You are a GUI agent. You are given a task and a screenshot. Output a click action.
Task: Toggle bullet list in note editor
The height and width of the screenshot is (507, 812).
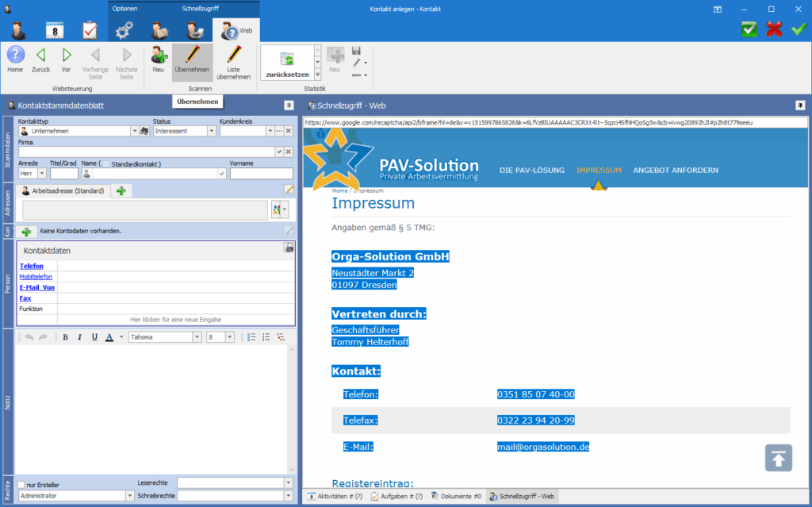pyautogui.click(x=251, y=337)
